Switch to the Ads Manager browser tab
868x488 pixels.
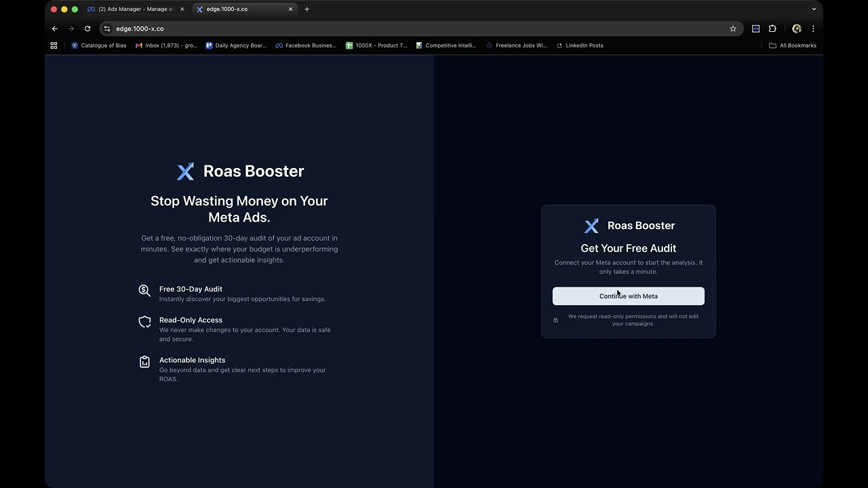click(136, 9)
